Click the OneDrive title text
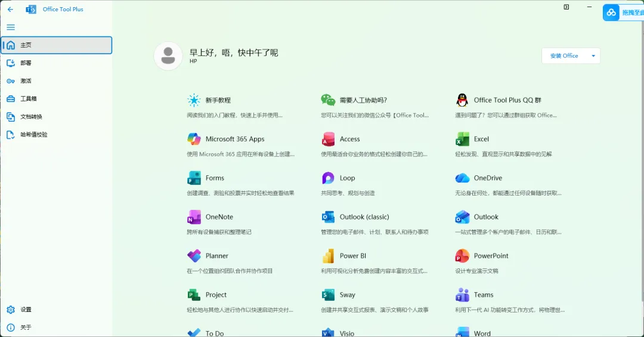 click(488, 178)
